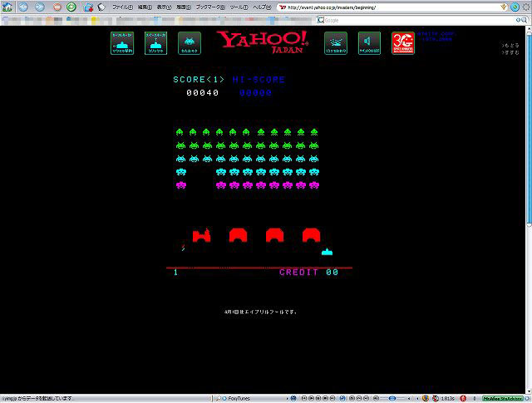
Task: Open the ツール menu
Action: point(239,7)
